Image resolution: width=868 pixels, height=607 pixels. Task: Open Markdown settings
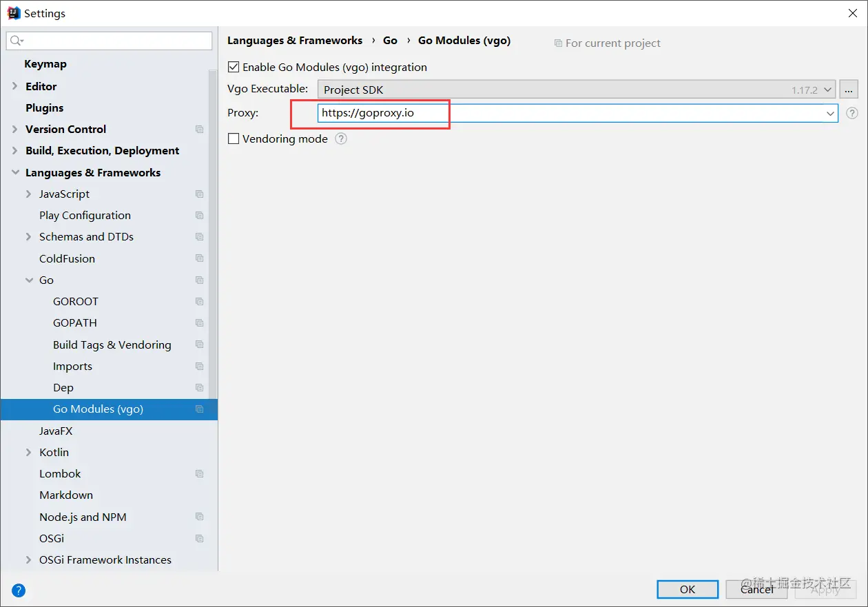click(x=66, y=495)
